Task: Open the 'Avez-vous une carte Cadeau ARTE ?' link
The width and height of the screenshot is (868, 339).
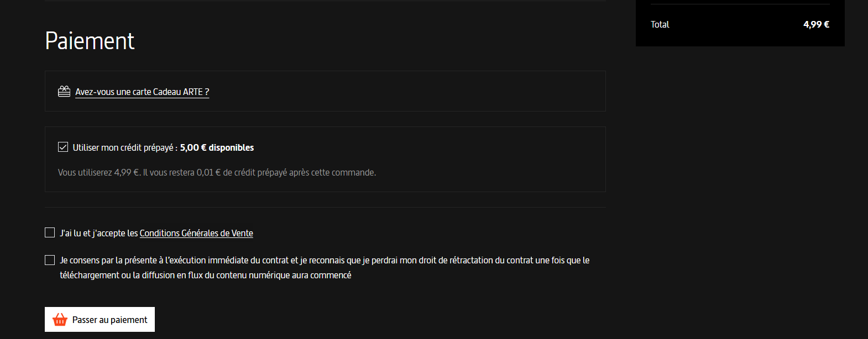Action: pyautogui.click(x=142, y=92)
